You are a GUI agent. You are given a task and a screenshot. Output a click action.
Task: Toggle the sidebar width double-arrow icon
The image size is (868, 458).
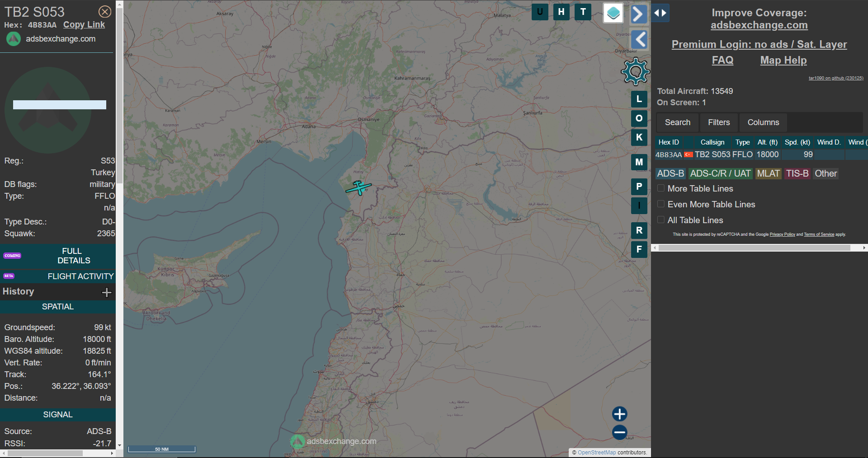(x=660, y=13)
